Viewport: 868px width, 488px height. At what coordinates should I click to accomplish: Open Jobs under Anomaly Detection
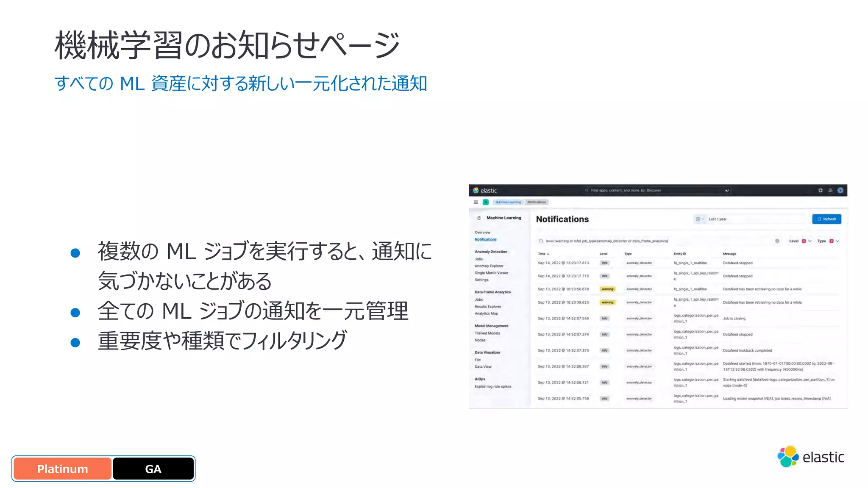(479, 259)
